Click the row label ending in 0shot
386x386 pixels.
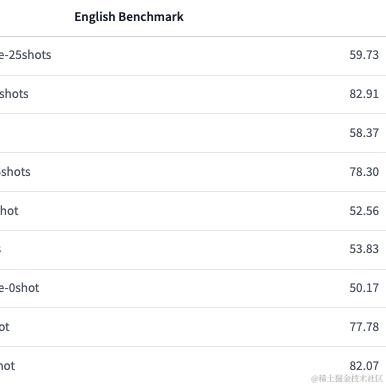tap(20, 288)
